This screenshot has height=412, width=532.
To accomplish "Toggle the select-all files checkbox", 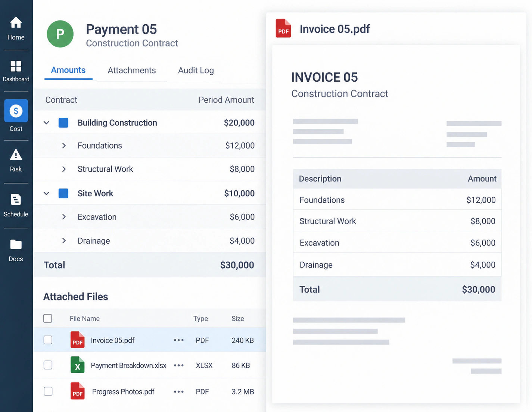I will point(48,318).
